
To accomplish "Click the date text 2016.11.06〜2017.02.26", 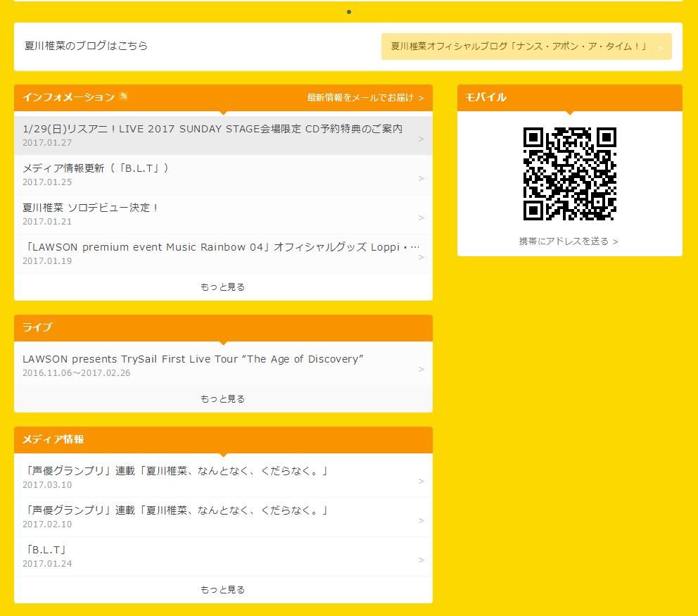I will (x=77, y=373).
